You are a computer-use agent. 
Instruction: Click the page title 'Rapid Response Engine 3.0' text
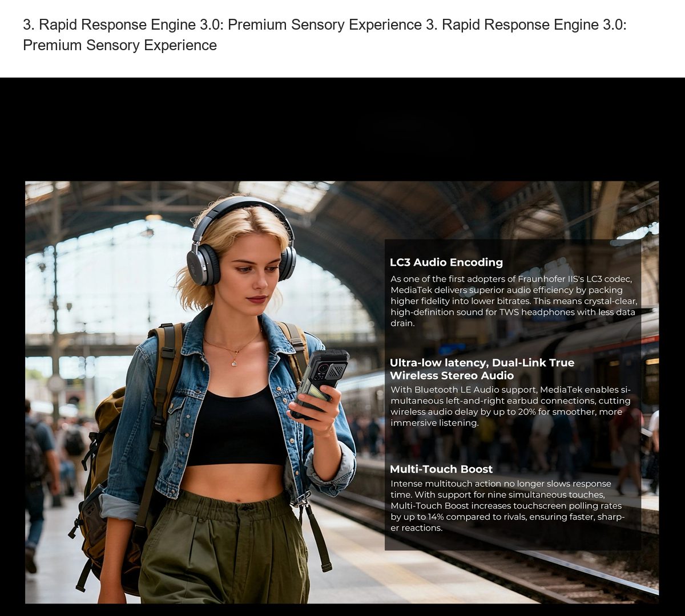[x=324, y=35]
